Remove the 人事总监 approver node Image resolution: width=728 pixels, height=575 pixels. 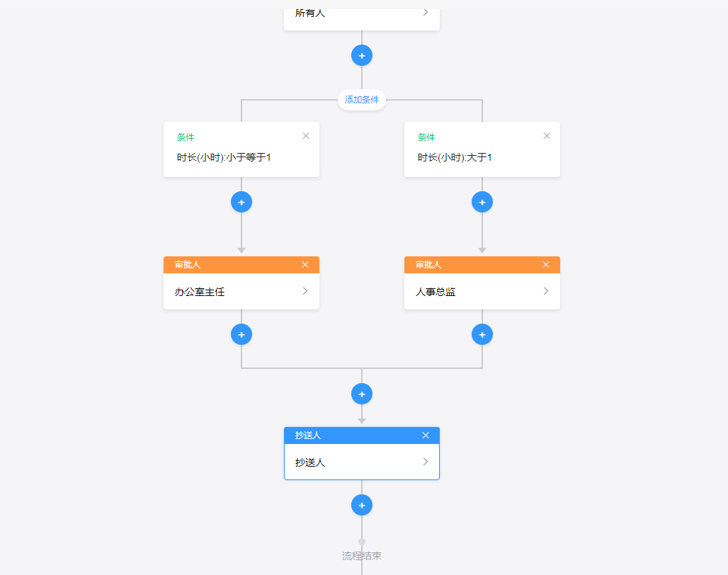pyautogui.click(x=546, y=264)
